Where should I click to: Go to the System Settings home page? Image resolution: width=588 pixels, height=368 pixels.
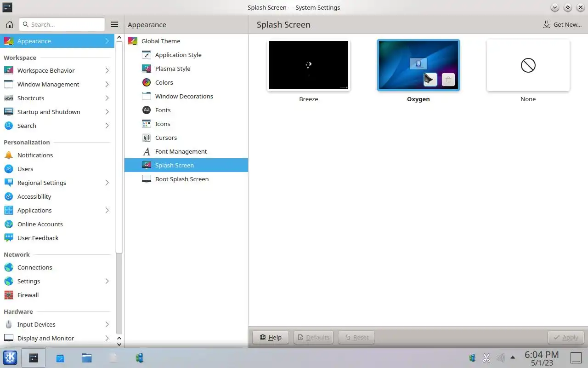coord(10,24)
